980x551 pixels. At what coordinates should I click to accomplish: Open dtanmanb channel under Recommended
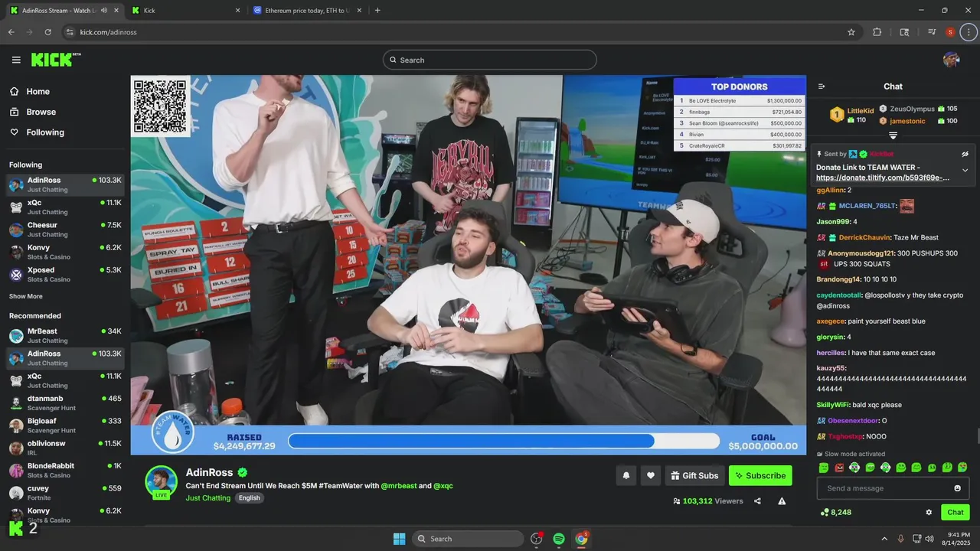(x=65, y=403)
